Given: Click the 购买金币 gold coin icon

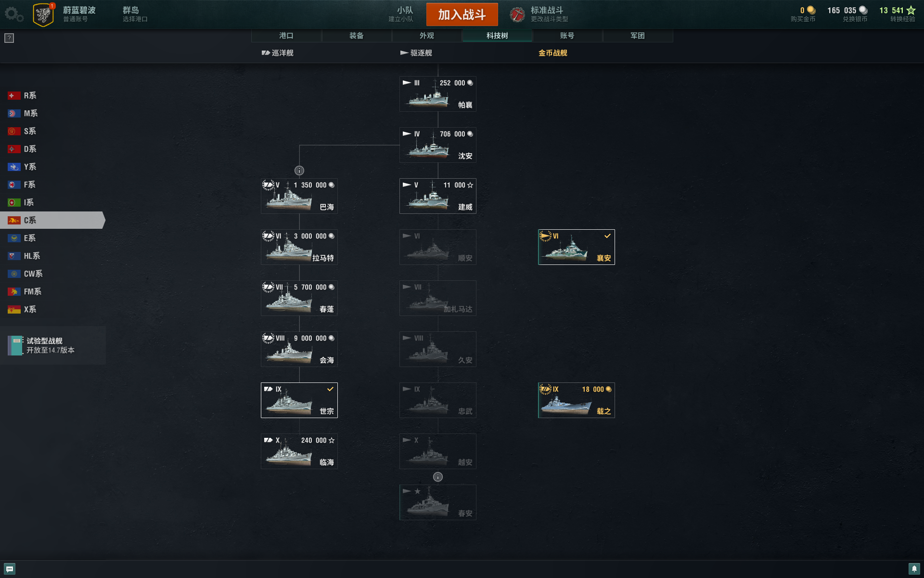Looking at the screenshot, I should (x=811, y=10).
